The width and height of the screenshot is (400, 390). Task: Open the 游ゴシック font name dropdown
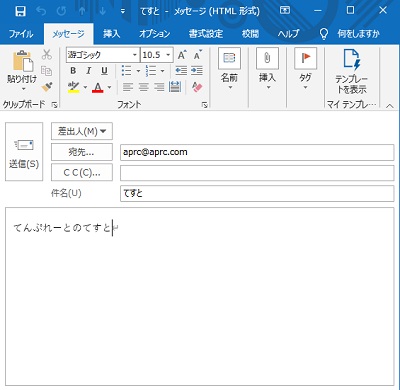click(x=135, y=55)
